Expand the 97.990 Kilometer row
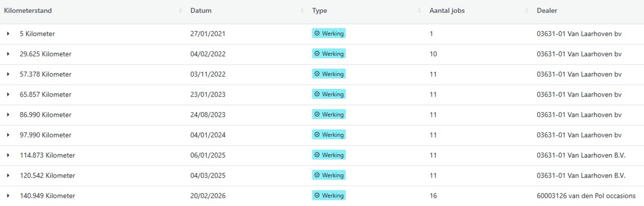The width and height of the screenshot is (644, 206). [8, 135]
